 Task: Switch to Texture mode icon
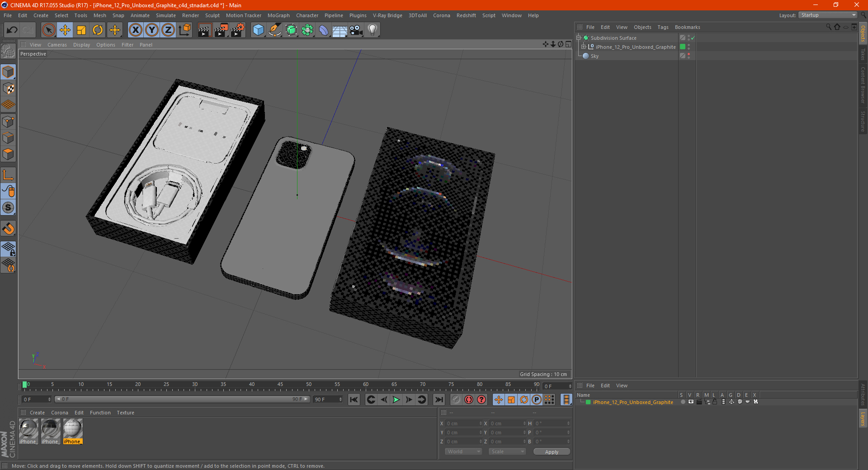[x=8, y=89]
